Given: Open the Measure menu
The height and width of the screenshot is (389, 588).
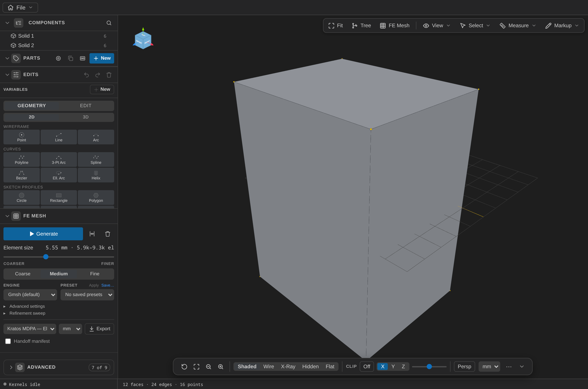Looking at the screenshot, I should pos(518,26).
